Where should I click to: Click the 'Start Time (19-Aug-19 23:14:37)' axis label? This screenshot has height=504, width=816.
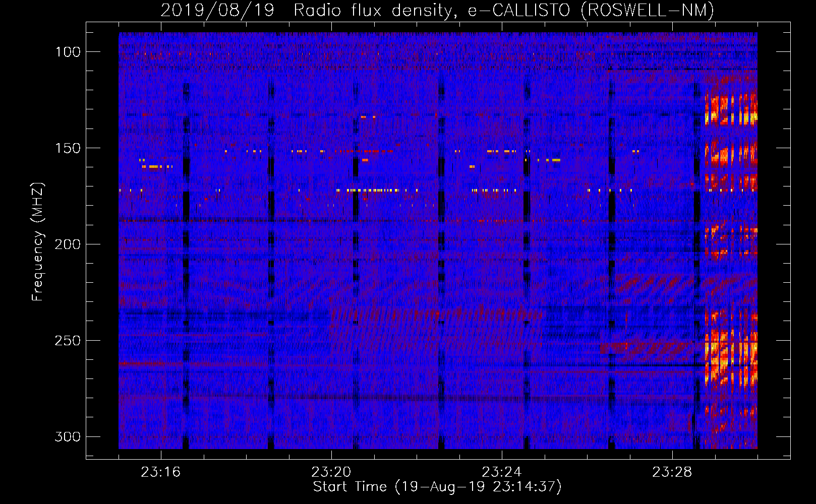pos(437,487)
